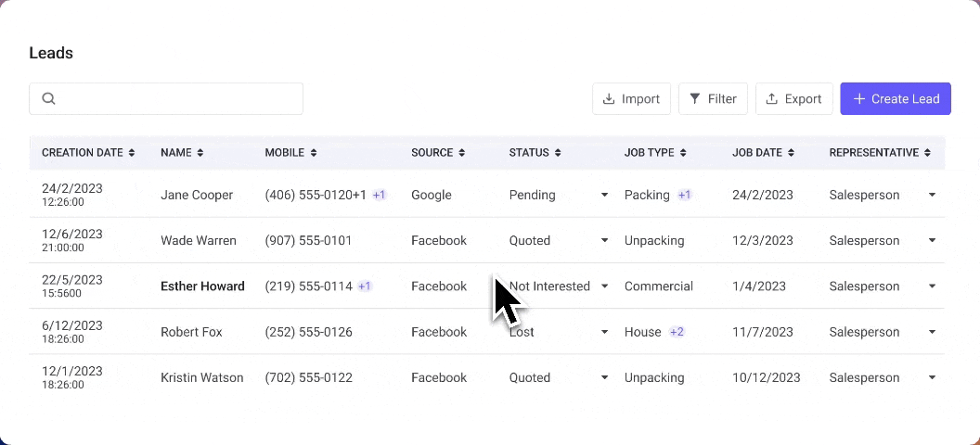Viewport: 980px width, 445px height.
Task: Sort by Representative column arrows
Action: tap(927, 153)
